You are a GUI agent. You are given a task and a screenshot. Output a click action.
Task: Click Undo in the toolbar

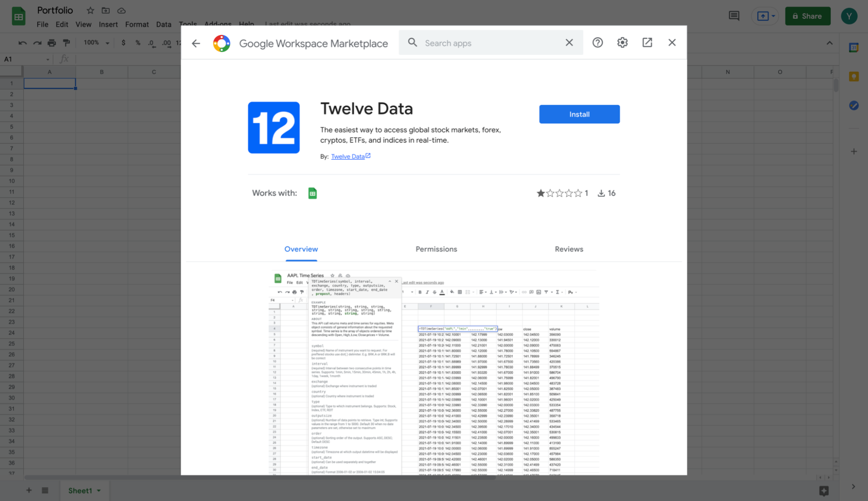click(23, 43)
